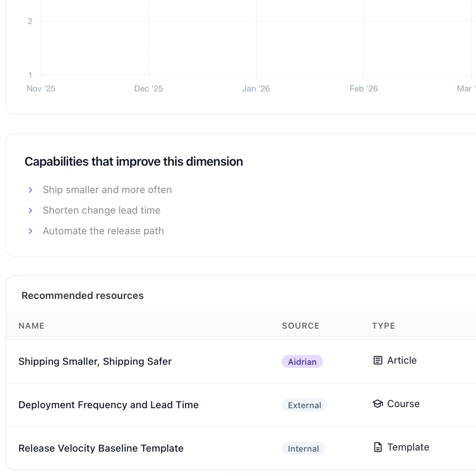Sort by the SOURCE column header

coord(300,326)
